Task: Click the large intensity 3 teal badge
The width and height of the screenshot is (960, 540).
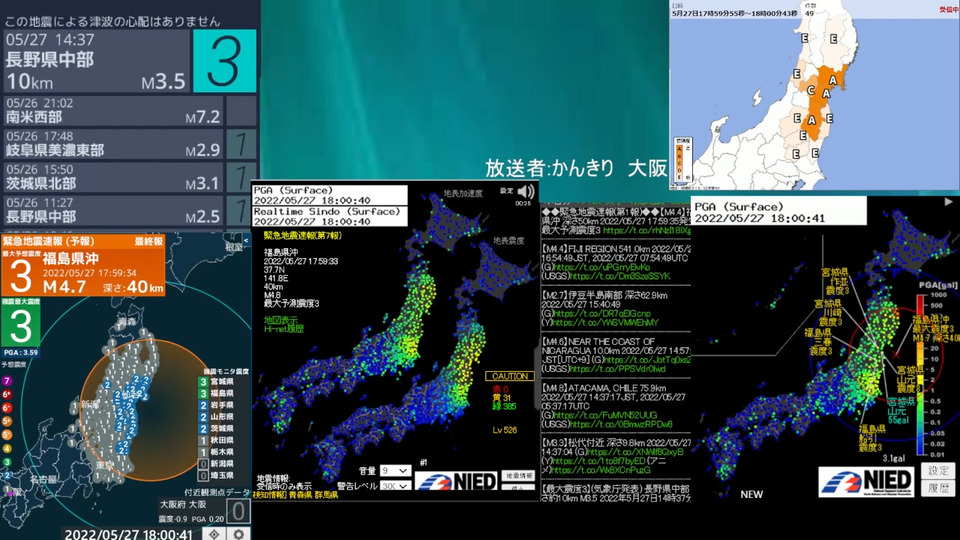Action: click(x=225, y=61)
